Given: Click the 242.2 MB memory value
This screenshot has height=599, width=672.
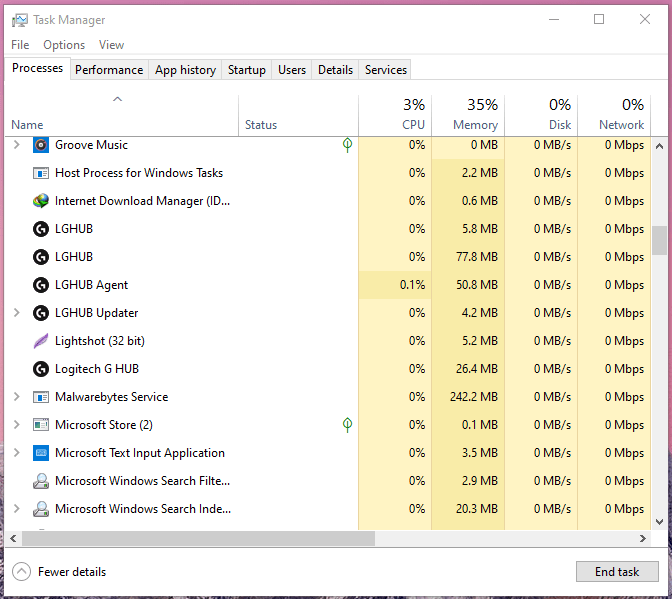Looking at the screenshot, I should pyautogui.click(x=474, y=397).
